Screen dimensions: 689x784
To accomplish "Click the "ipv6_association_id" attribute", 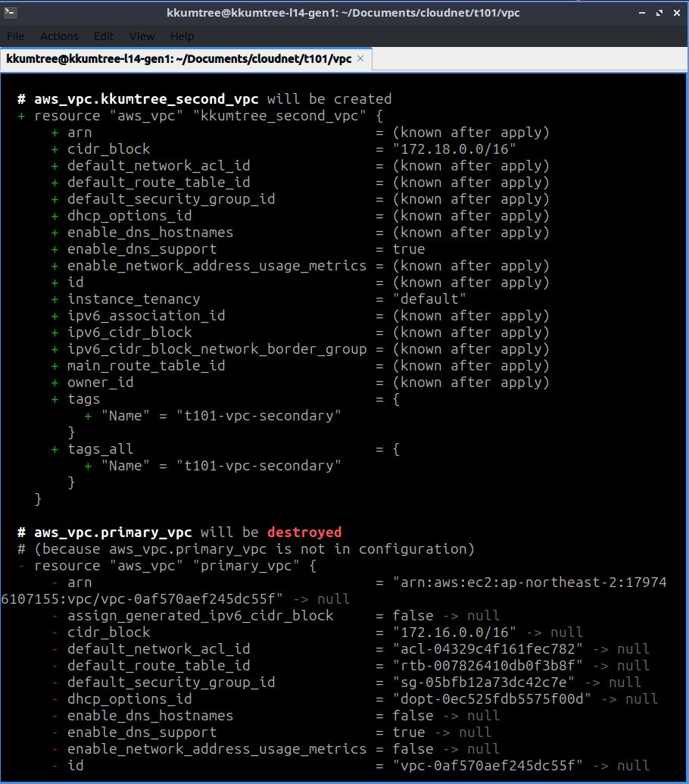I will (146, 316).
